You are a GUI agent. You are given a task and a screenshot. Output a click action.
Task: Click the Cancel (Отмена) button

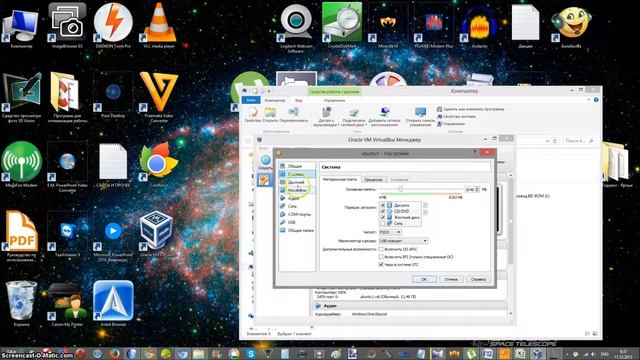[x=451, y=279]
